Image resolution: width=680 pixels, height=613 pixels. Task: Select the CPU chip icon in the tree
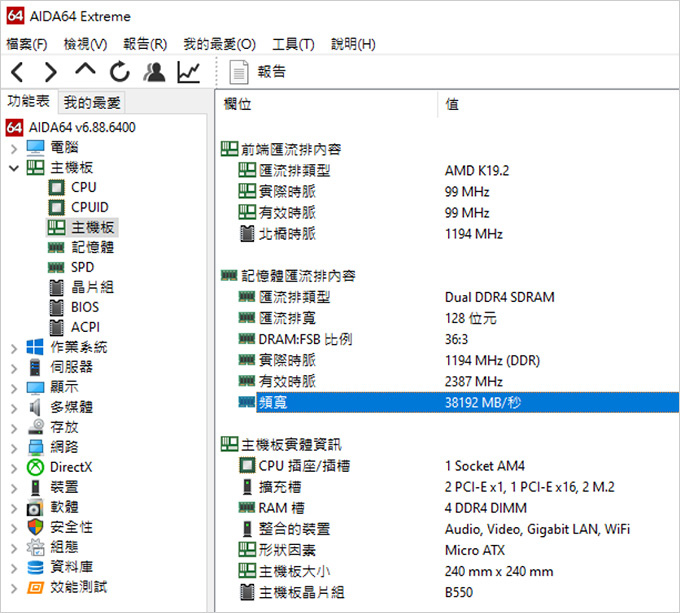[56, 188]
